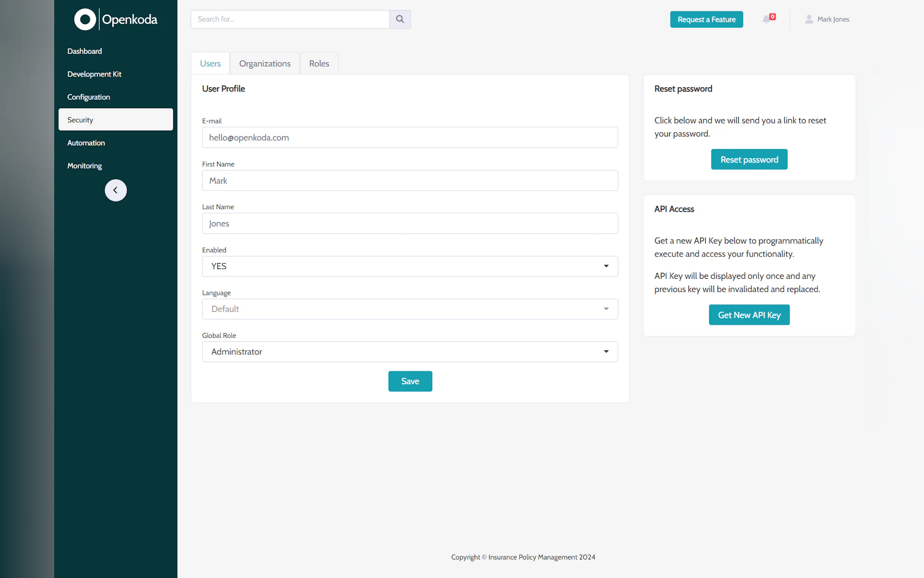Click the Openkoda logo
Image resolution: width=924 pixels, height=578 pixels.
[116, 19]
